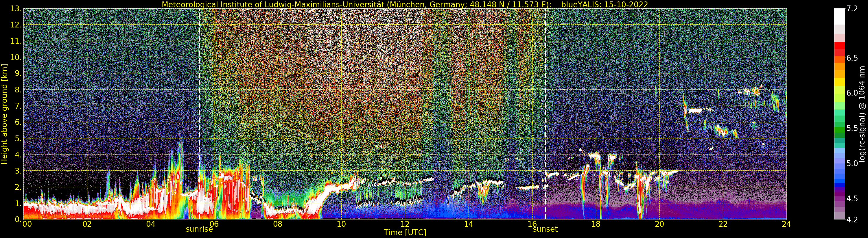868x238 pixels.
Task: Click the '08' time tick label
Action: [278, 224]
